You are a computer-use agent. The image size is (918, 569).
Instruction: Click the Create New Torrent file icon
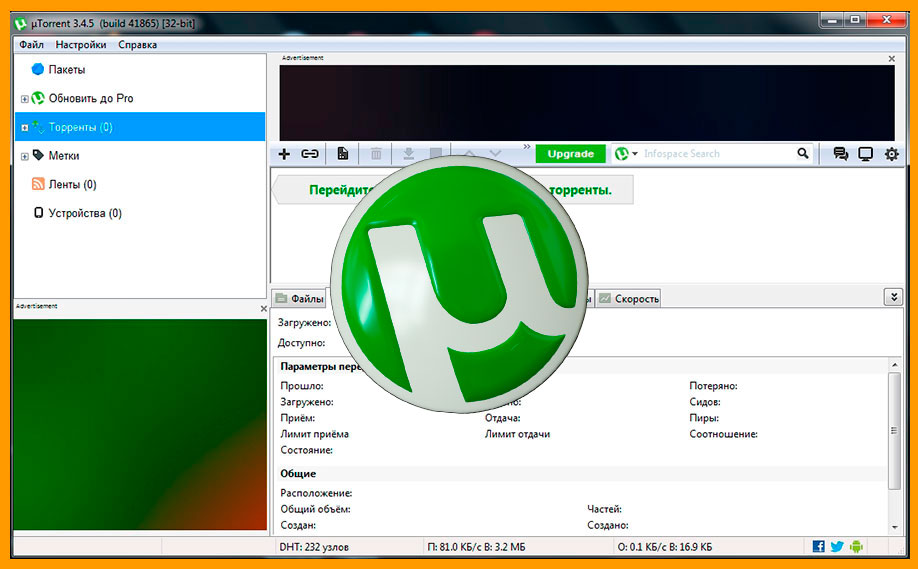[x=342, y=154]
